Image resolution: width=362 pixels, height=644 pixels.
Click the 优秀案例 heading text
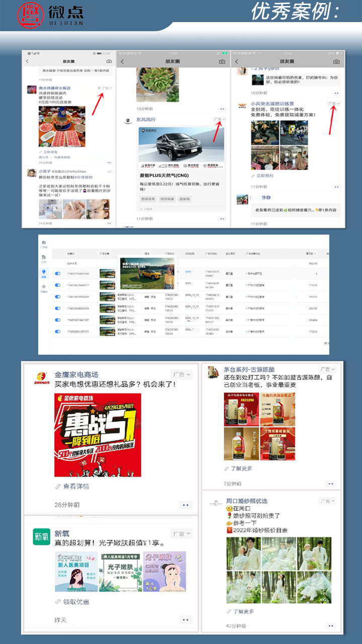click(x=295, y=11)
